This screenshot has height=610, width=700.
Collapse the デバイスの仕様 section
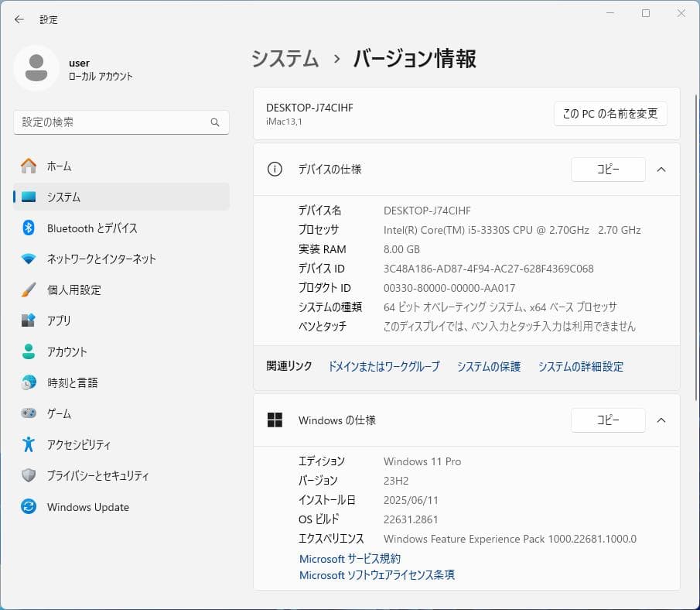click(x=661, y=170)
